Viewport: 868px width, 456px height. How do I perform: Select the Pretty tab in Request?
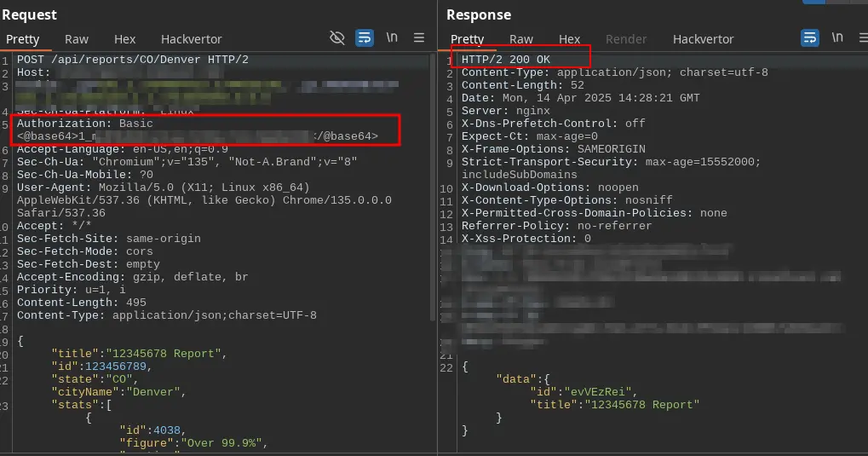pos(23,39)
